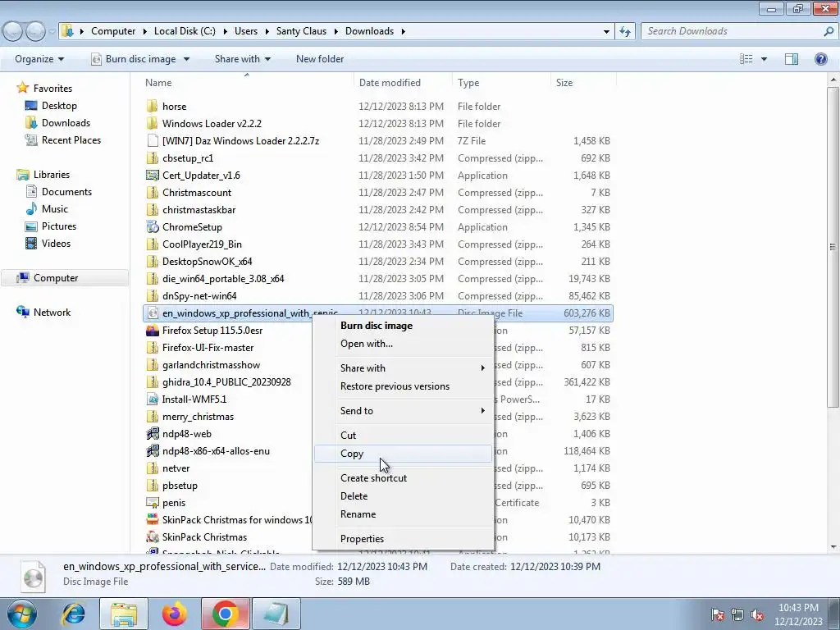Open the notepad-style taskbar application
Image resolution: width=840 pixels, height=630 pixels.
pyautogui.click(x=276, y=614)
